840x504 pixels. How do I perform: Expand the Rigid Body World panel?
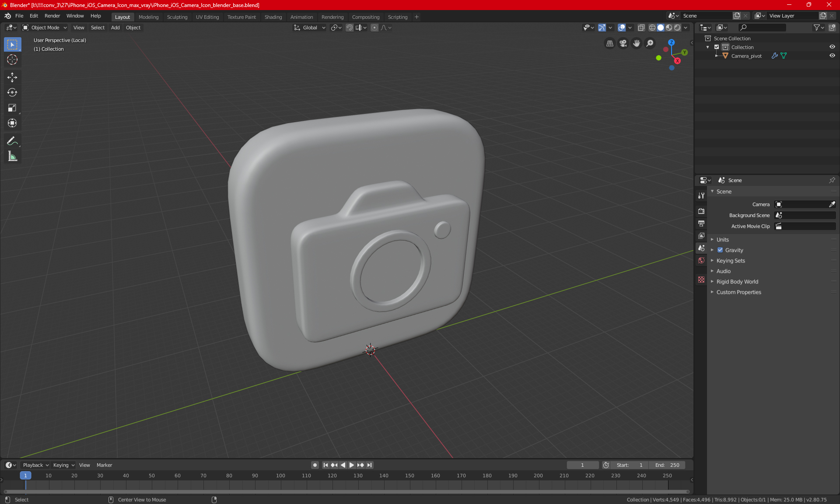pyautogui.click(x=737, y=282)
